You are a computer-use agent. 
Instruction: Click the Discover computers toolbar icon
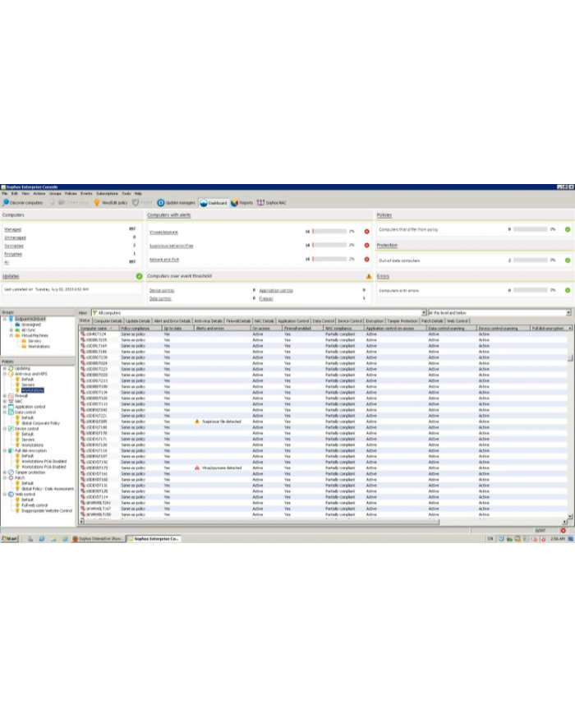pos(6,203)
